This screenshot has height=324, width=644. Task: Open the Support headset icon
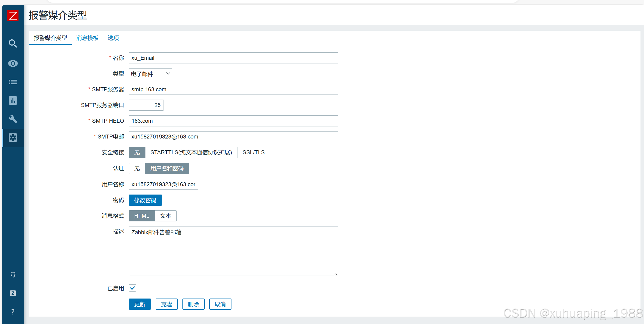pyautogui.click(x=13, y=275)
